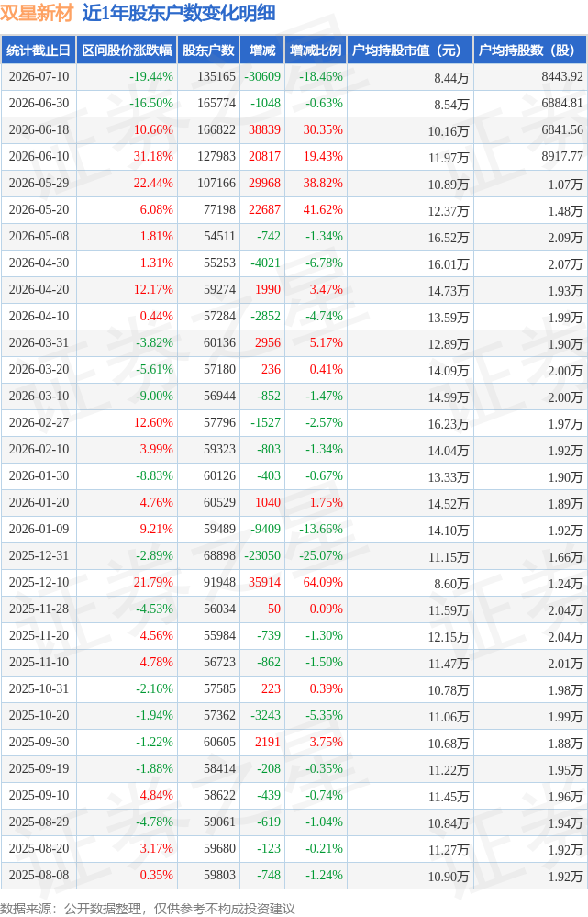Click the 增减比例 column header
588x917 pixels.
pos(316,50)
